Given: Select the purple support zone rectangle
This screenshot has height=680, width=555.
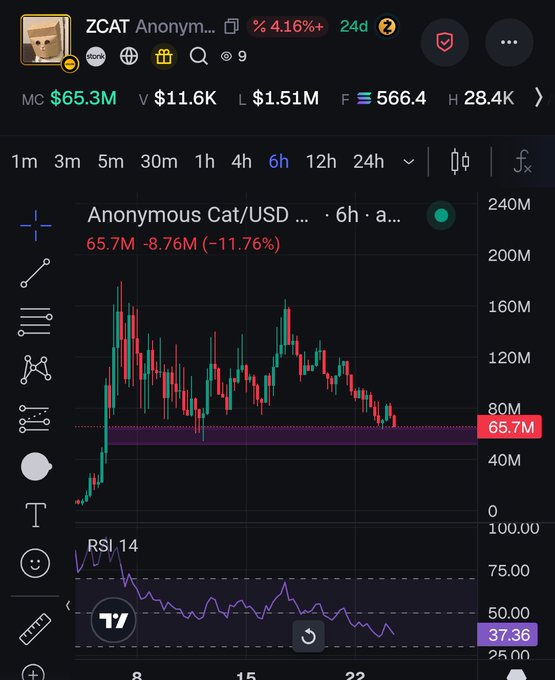Looking at the screenshot, I should pos(293,436).
